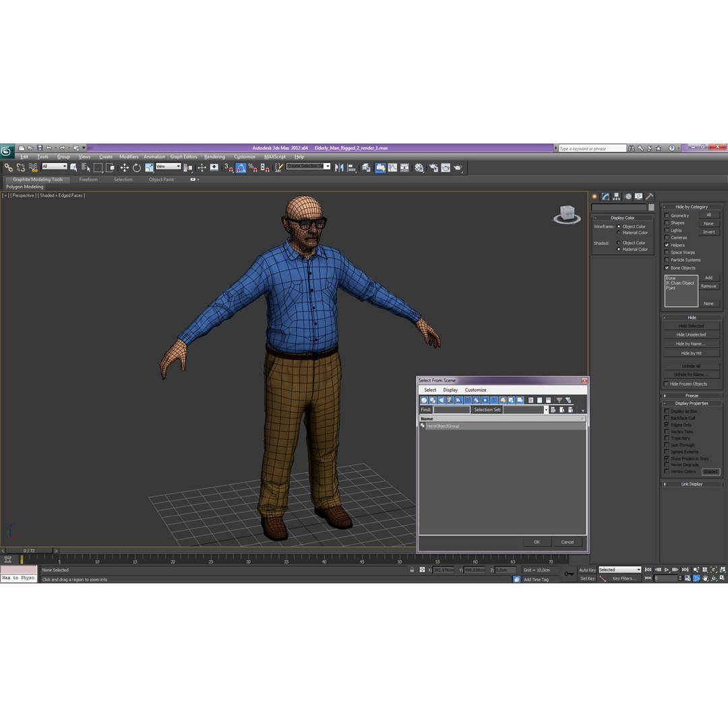Switch to the Create command panel
The image size is (728, 728).
point(595,196)
